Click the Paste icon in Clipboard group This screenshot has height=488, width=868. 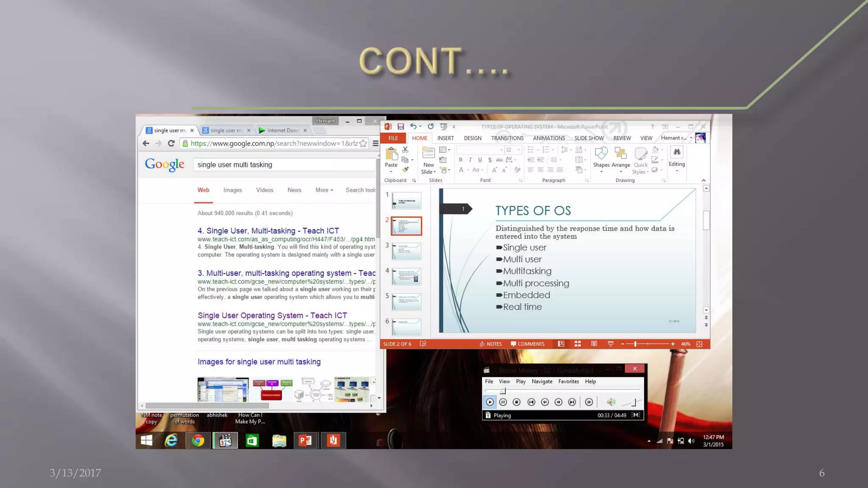point(391,154)
